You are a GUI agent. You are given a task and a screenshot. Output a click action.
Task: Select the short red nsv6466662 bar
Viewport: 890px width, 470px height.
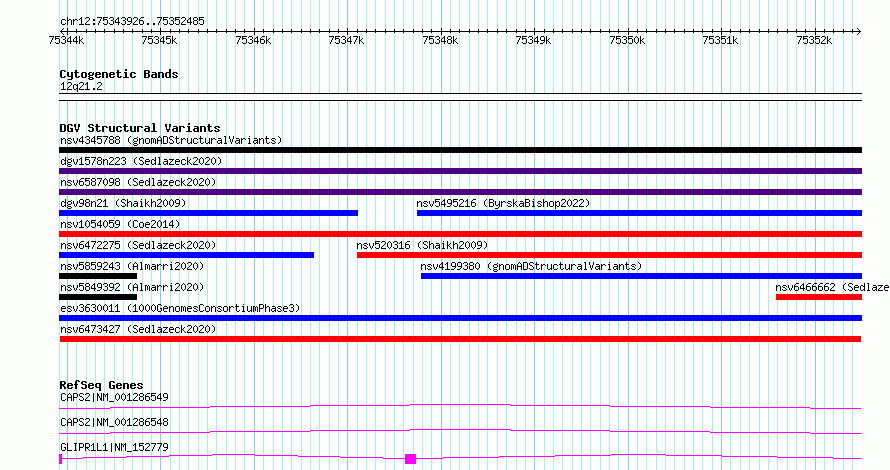tap(819, 297)
